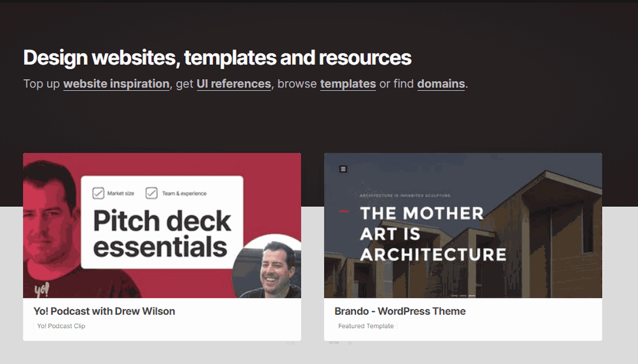Click the Design websites, templates and resources heading
Viewport: 638px width, 364px height.
click(217, 58)
